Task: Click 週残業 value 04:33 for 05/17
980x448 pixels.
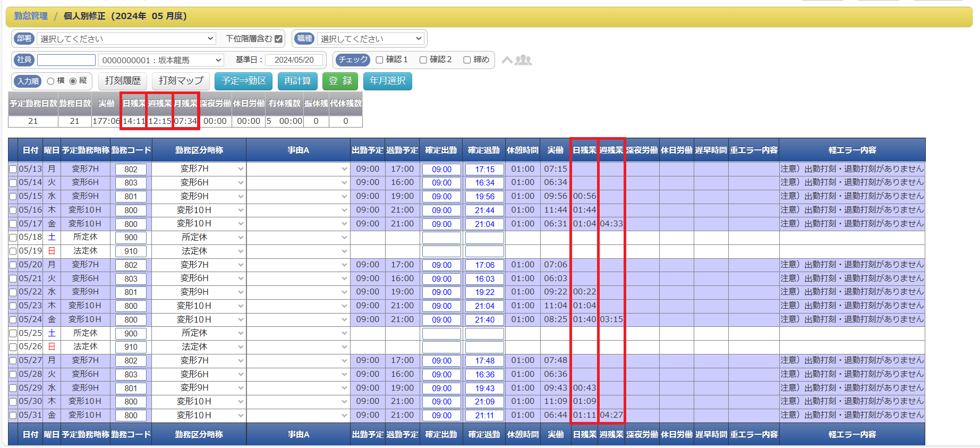Action: pos(611,224)
